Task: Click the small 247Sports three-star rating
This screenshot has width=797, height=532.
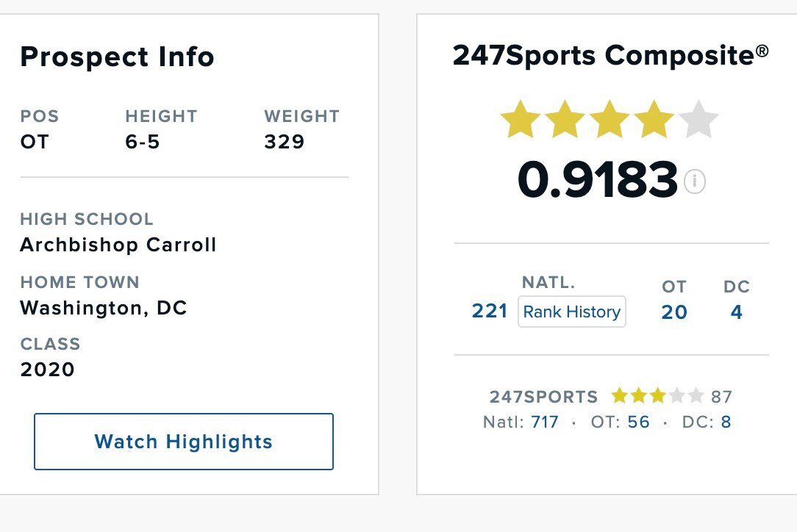Action: [657, 397]
